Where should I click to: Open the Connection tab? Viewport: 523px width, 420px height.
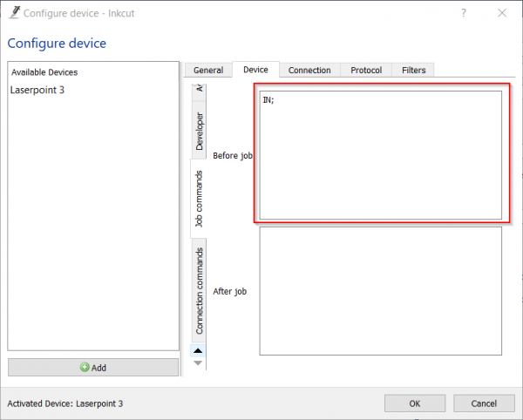[x=309, y=70]
